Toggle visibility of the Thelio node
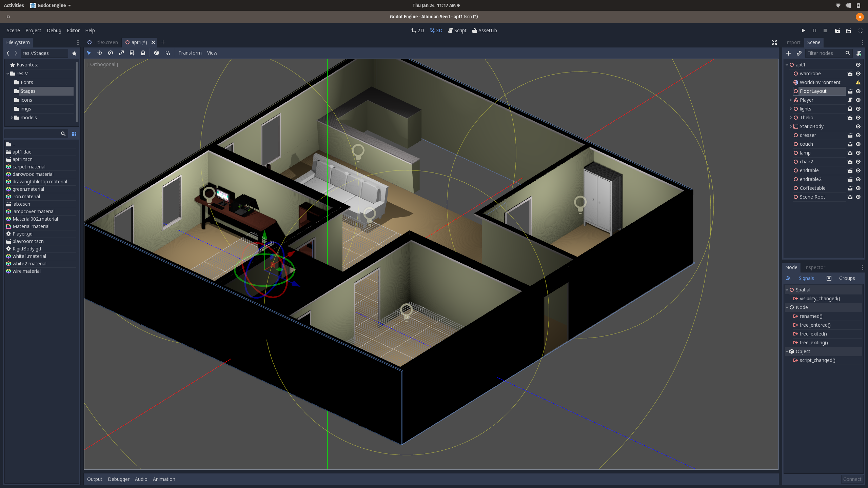Image resolution: width=868 pixels, height=488 pixels. point(858,118)
